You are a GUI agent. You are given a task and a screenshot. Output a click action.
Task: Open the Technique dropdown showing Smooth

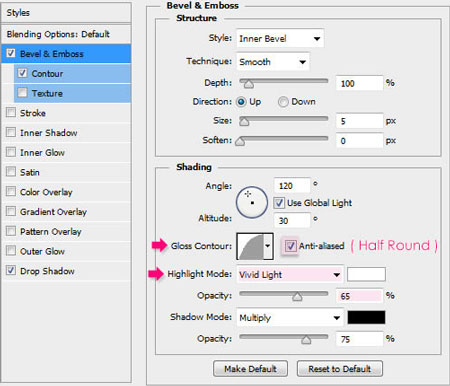[273, 62]
